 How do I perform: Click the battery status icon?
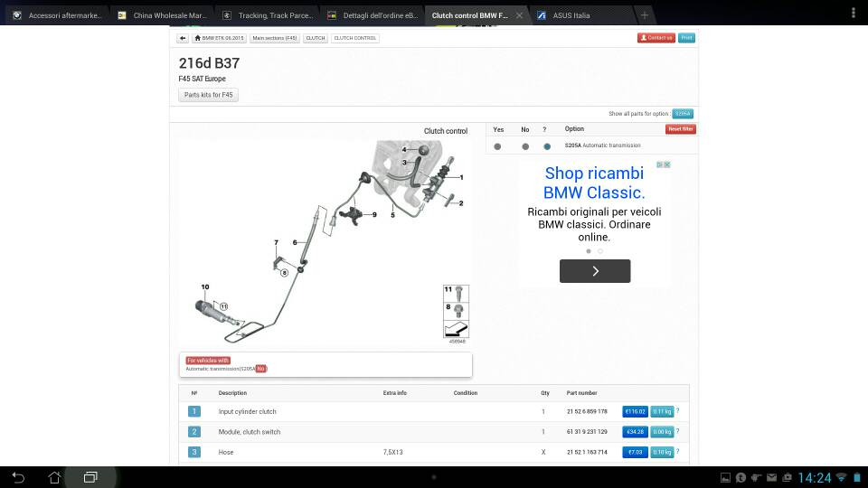click(857, 477)
